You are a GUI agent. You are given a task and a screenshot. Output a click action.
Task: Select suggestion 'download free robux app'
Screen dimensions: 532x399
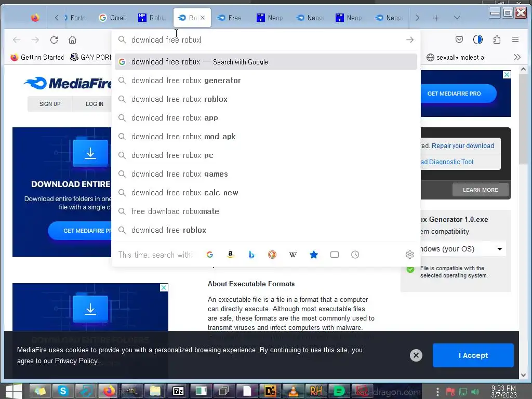(x=265, y=118)
